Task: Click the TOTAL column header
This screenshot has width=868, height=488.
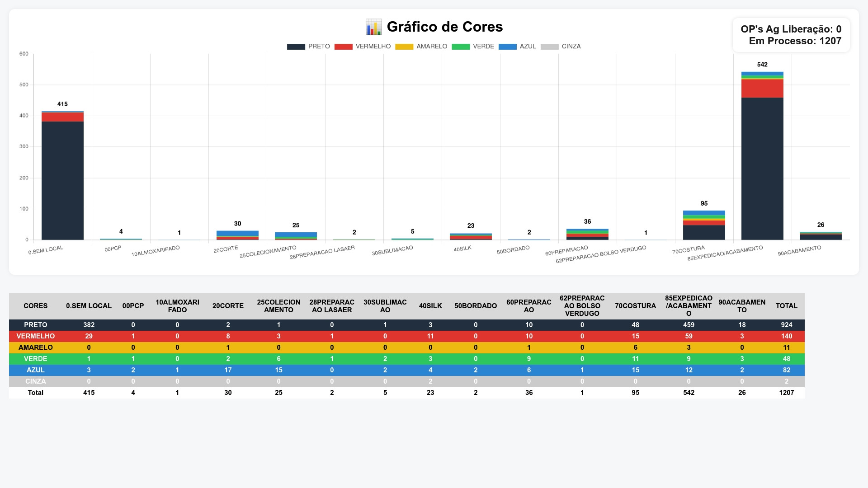Action: click(786, 306)
